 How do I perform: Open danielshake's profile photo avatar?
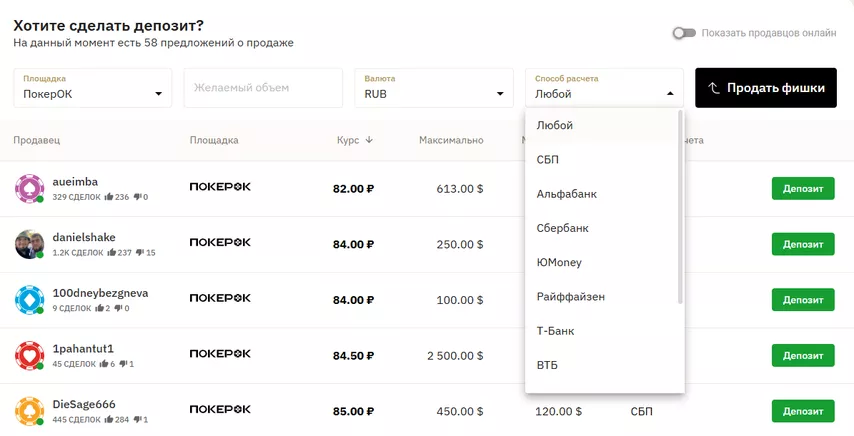(x=29, y=244)
